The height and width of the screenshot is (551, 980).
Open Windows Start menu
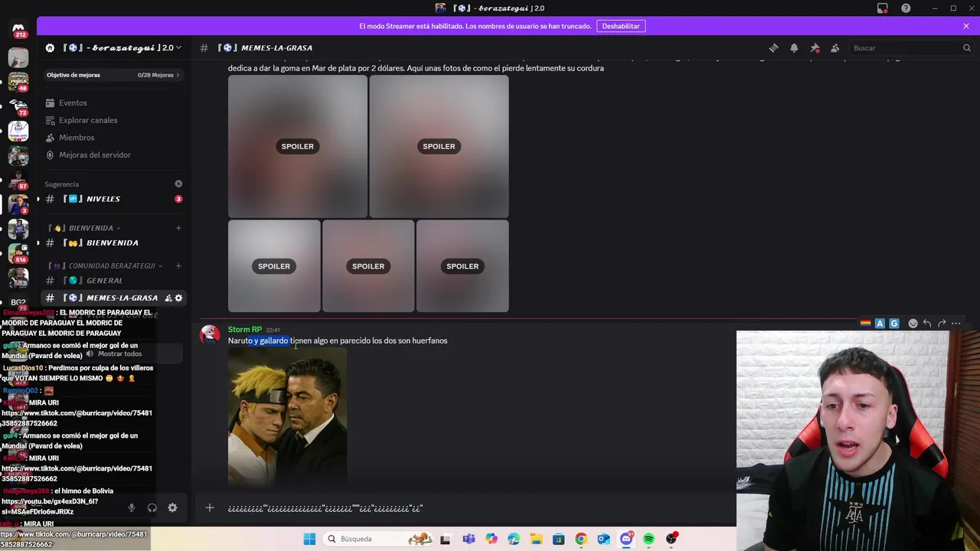pos(309,539)
